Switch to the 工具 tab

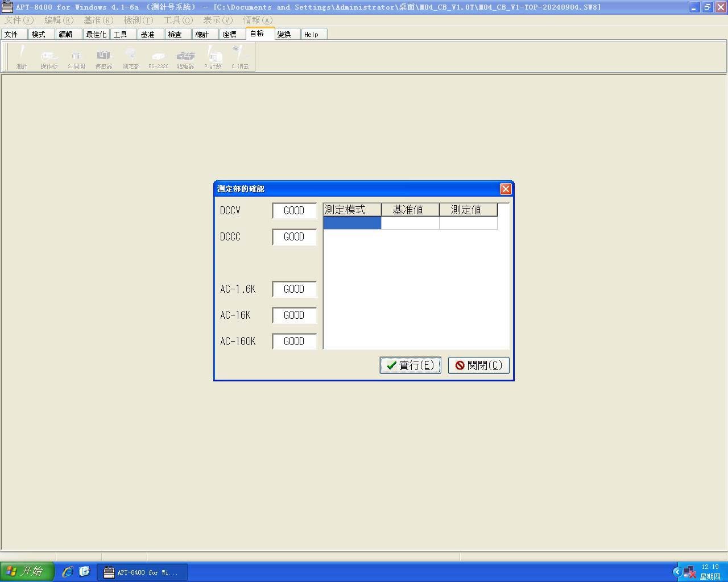point(123,34)
